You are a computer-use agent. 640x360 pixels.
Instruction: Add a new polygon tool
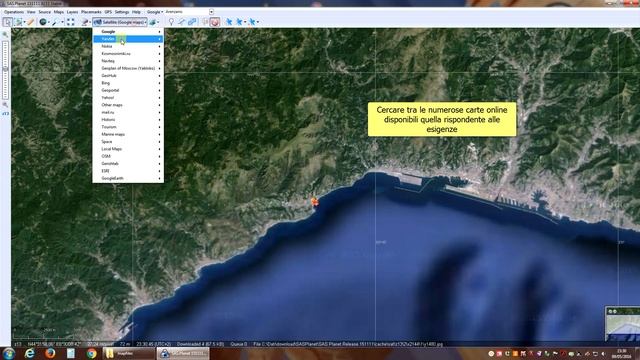coord(192,22)
